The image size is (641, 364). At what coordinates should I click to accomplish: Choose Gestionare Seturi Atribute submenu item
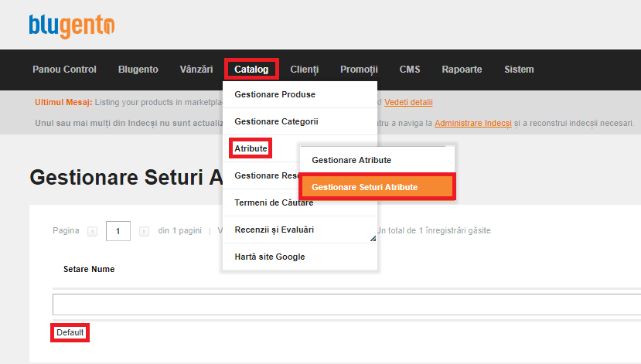click(x=378, y=187)
